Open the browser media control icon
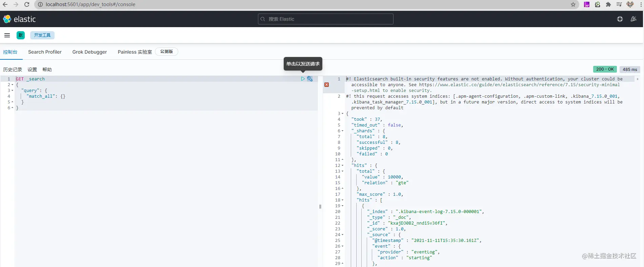Screen dimensions: 644x267 click(619, 4)
